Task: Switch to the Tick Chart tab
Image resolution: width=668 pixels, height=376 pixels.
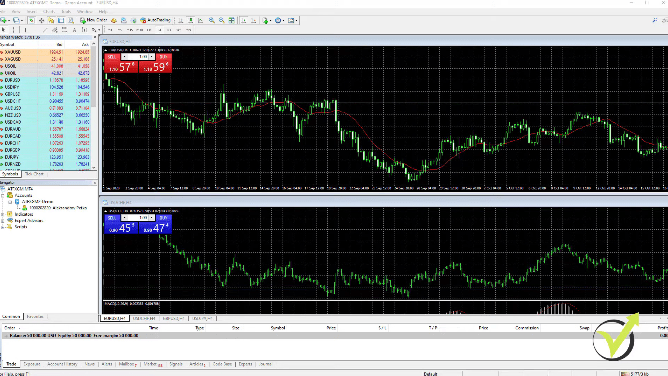Action: click(x=34, y=174)
